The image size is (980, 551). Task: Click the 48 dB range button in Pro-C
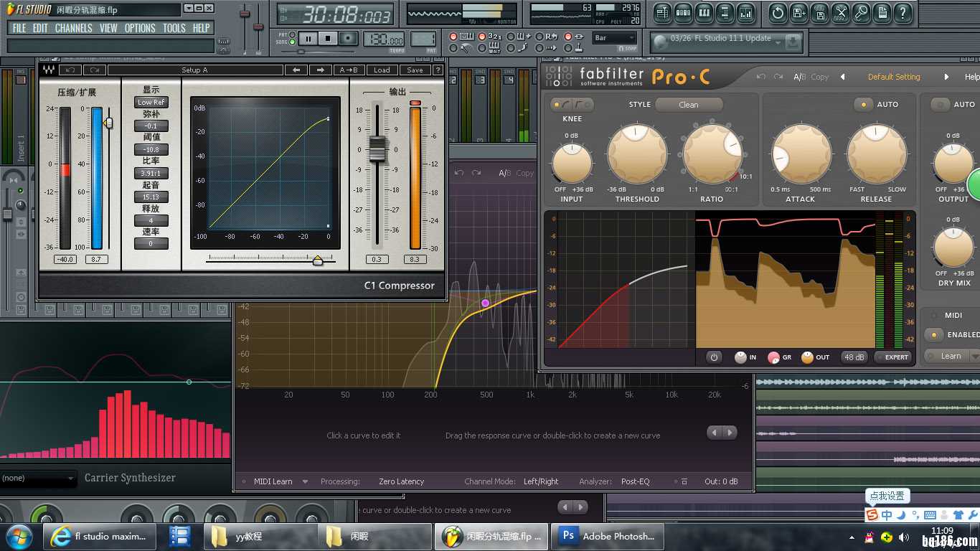click(x=854, y=357)
